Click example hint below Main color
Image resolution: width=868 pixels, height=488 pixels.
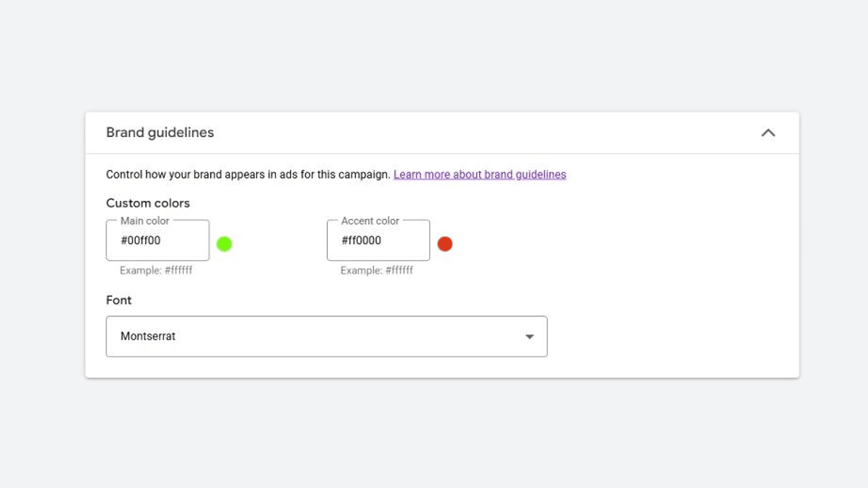156,270
